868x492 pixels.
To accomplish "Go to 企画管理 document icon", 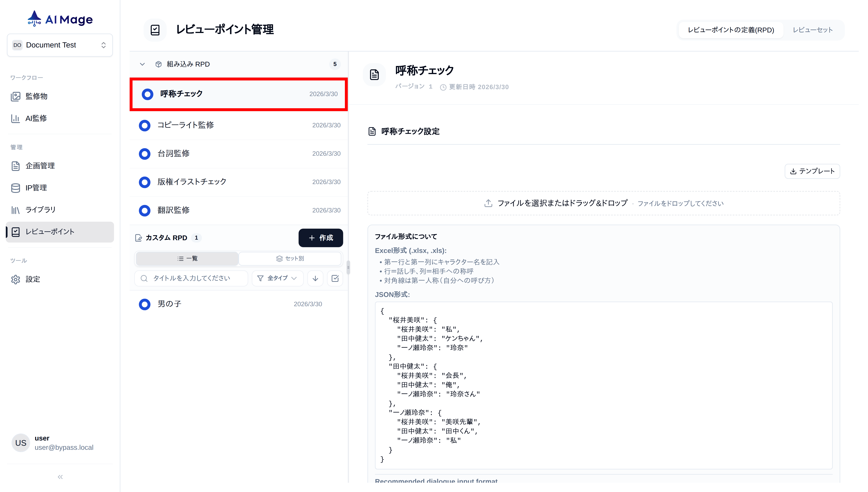I will [16, 166].
